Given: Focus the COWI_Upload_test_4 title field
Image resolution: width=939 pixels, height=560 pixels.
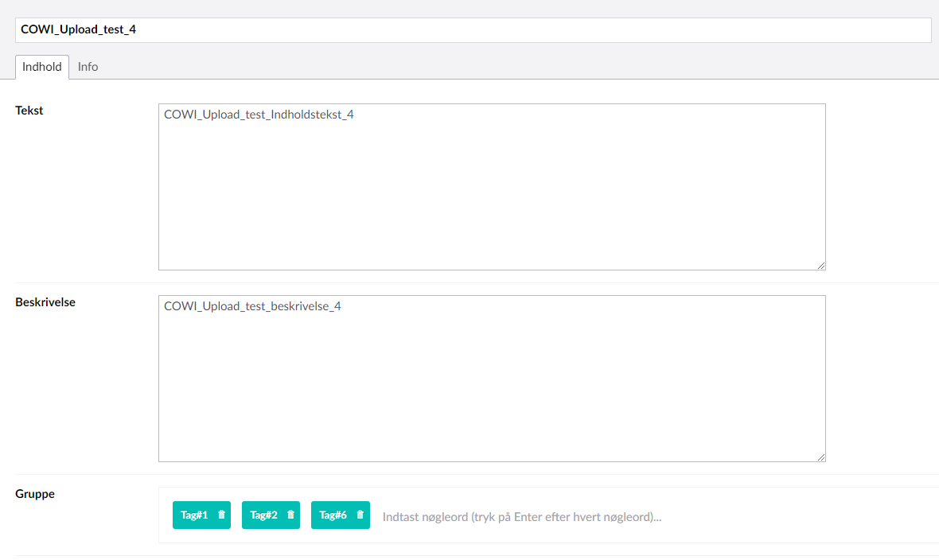Looking at the screenshot, I should [473, 30].
